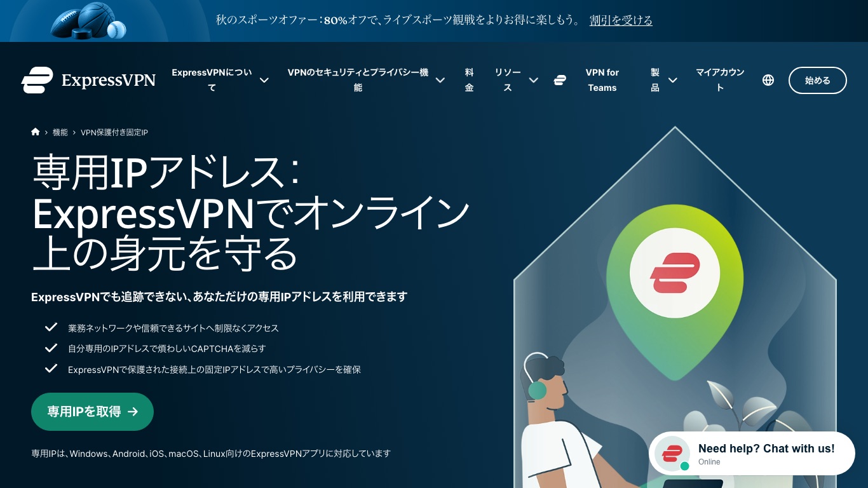The height and width of the screenshot is (488, 868).
Task: Click the 始める button
Action: click(x=818, y=80)
